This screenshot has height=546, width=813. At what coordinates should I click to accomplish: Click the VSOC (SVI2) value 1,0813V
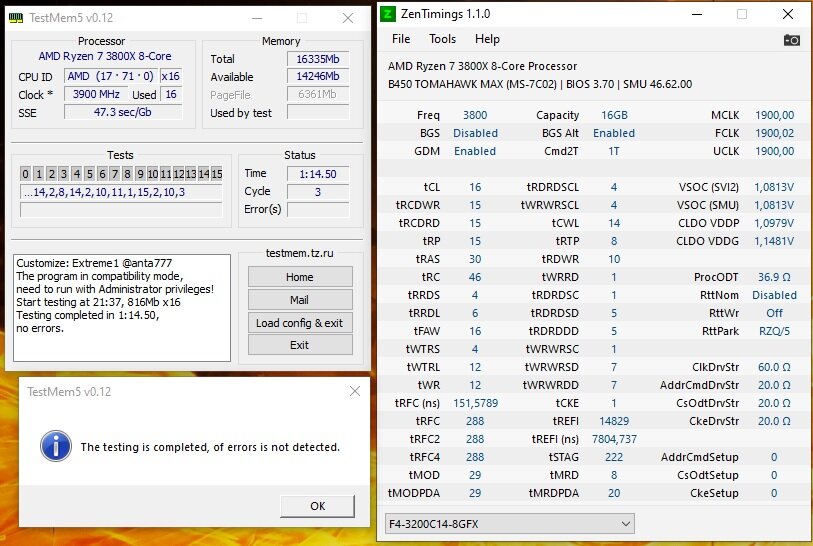(774, 187)
